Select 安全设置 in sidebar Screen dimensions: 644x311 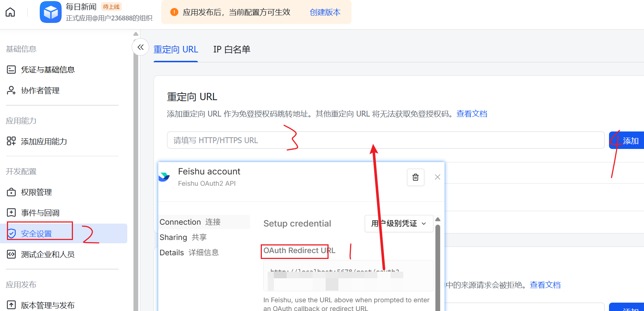[x=63, y=233]
